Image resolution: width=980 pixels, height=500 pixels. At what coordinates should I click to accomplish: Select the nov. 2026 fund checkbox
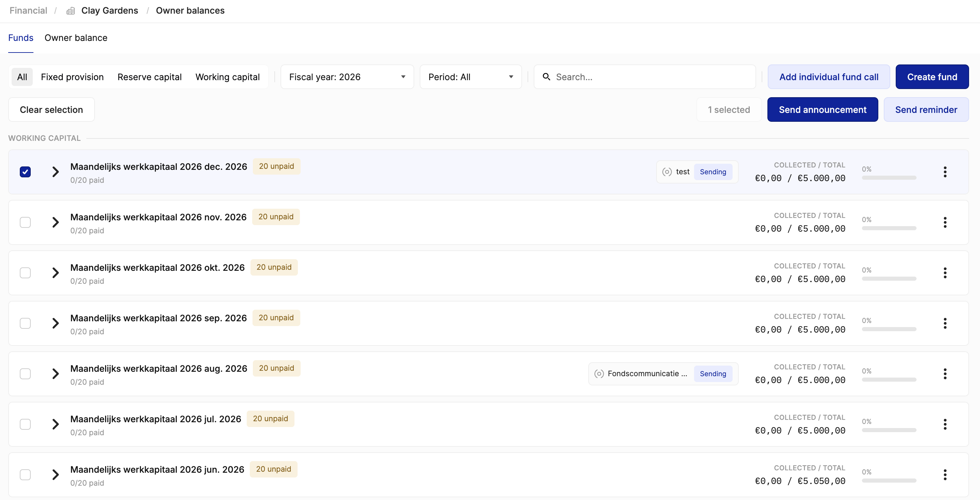coord(25,222)
